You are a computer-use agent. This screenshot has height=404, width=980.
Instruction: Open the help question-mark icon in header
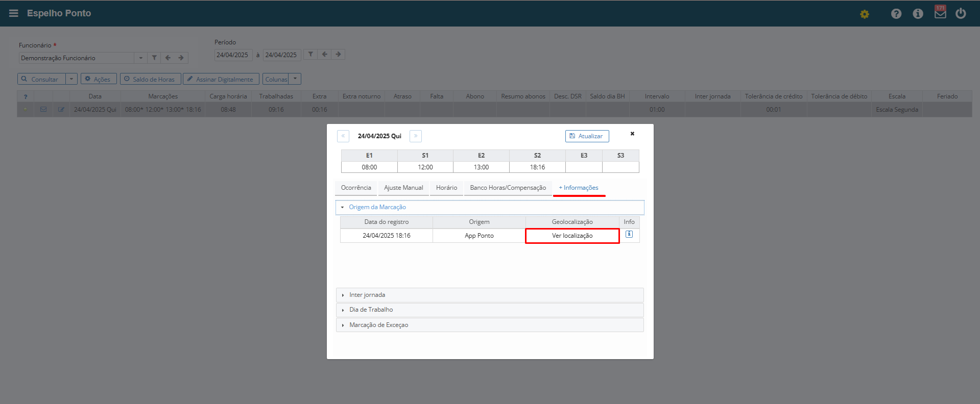tap(896, 14)
